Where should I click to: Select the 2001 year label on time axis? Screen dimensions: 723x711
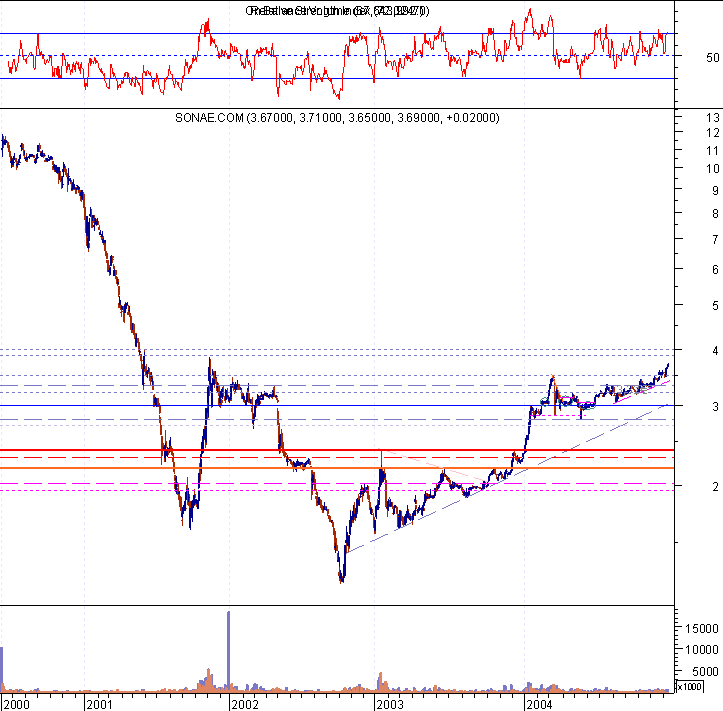pos(97,703)
